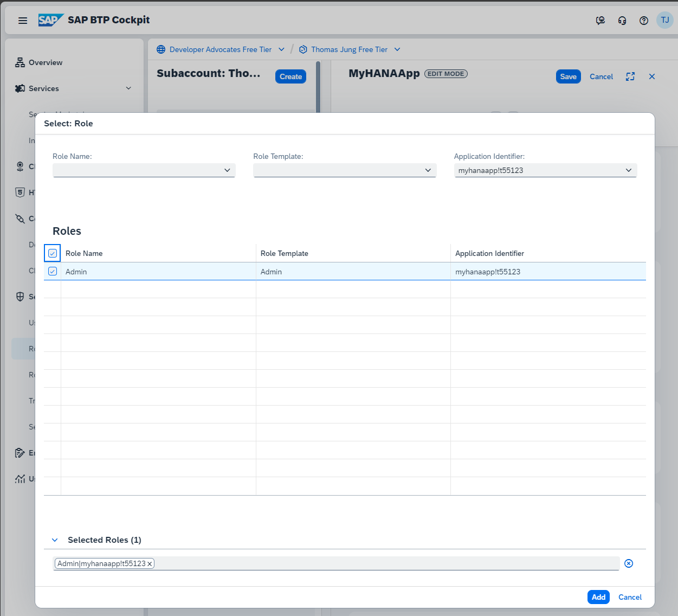678x616 pixels.
Task: Open the feedback chat icon in header
Action: [600, 21]
